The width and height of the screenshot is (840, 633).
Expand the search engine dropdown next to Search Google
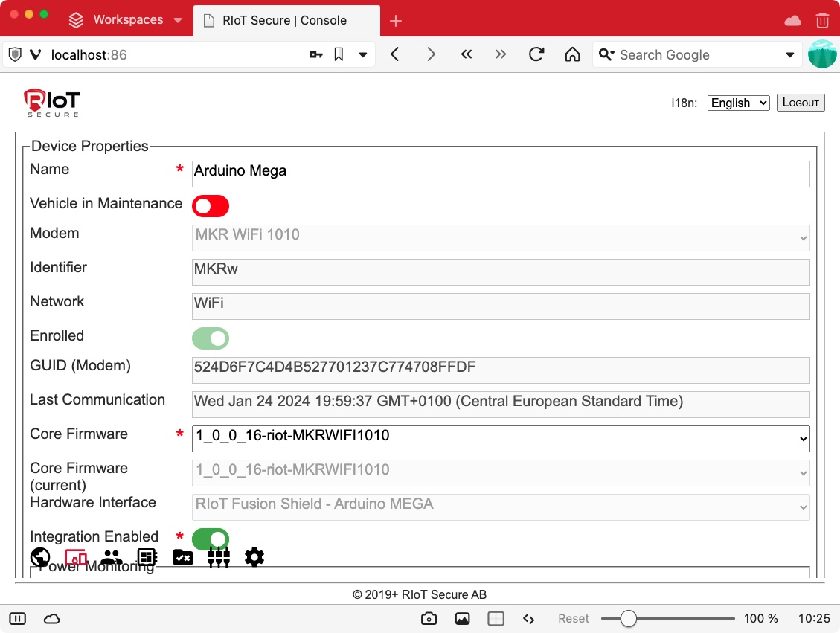click(x=790, y=54)
